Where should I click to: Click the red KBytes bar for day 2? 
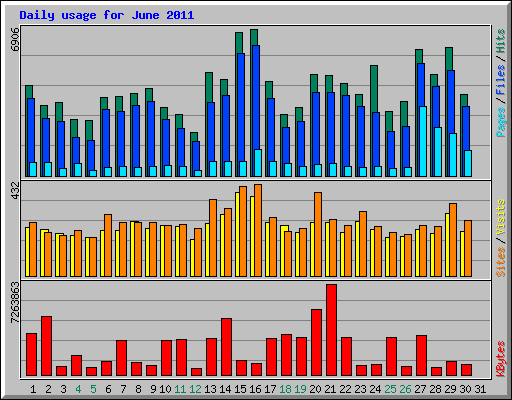46,346
